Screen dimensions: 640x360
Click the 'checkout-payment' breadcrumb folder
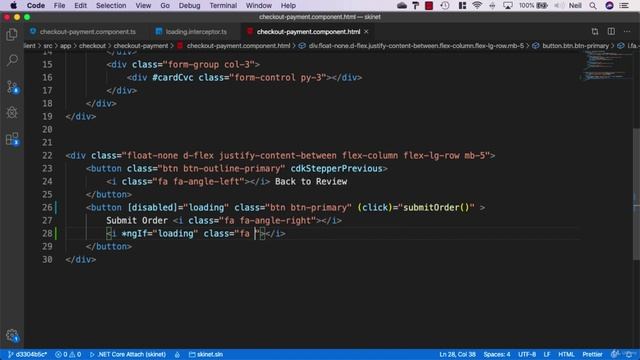pos(141,46)
